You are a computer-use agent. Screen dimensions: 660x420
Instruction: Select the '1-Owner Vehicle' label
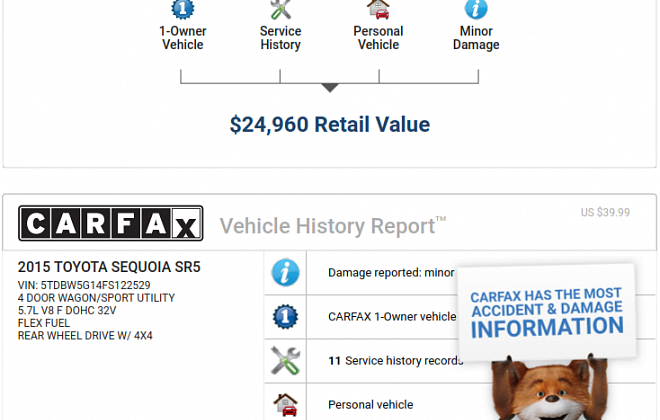[183, 38]
